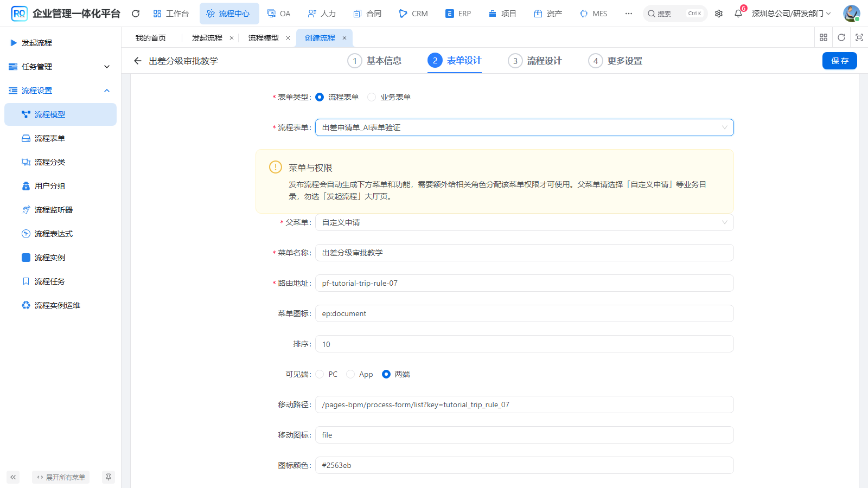
Task: Open 流程表单 in the sidebar
Action: 60,138
